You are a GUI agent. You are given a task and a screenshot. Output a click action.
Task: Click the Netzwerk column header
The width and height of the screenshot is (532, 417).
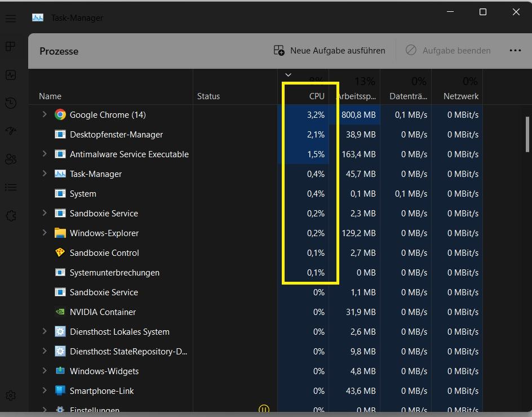pyautogui.click(x=460, y=96)
